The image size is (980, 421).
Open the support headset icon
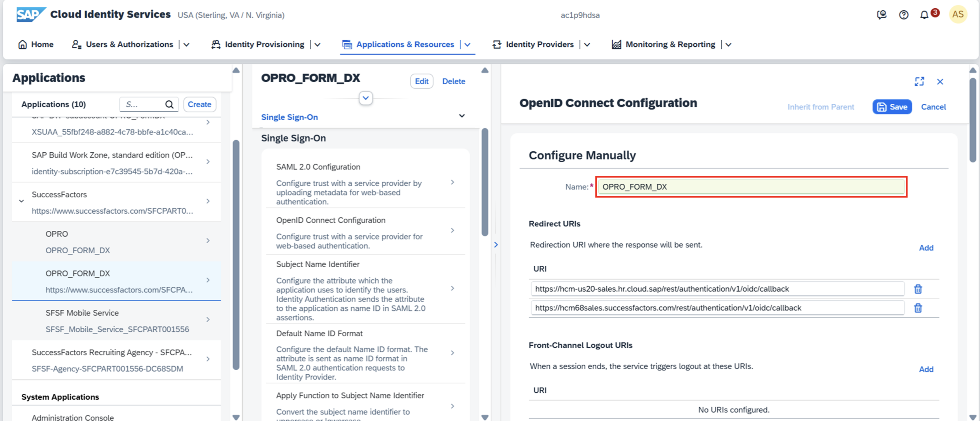click(881, 15)
